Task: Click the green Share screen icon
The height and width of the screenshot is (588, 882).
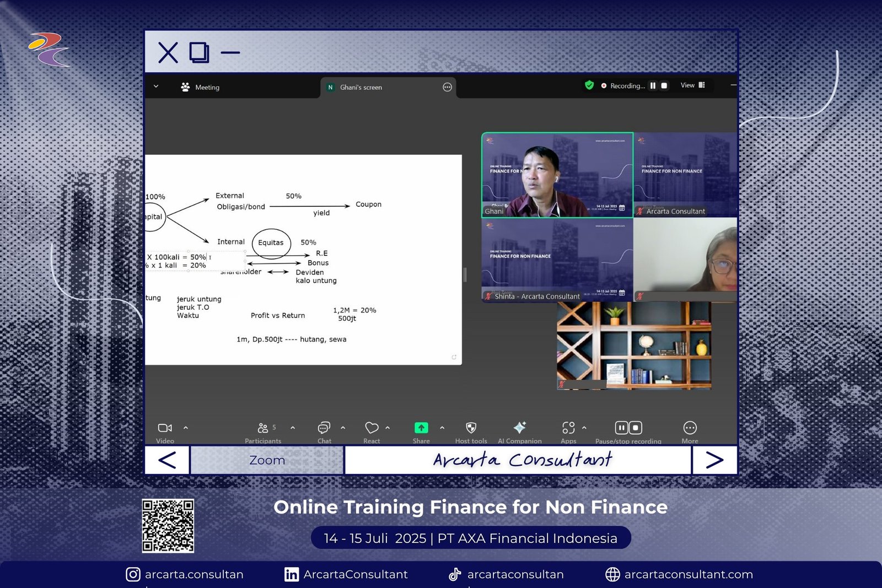Action: 421,428
